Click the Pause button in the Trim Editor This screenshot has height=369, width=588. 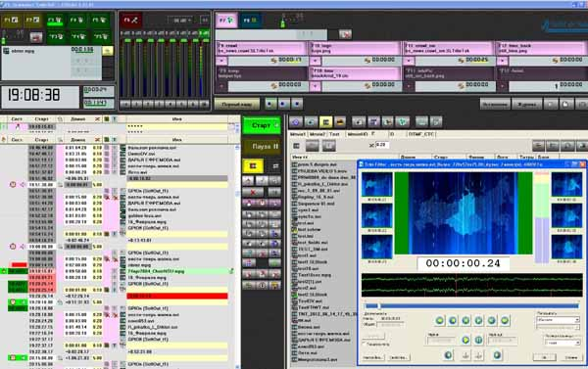point(479,340)
